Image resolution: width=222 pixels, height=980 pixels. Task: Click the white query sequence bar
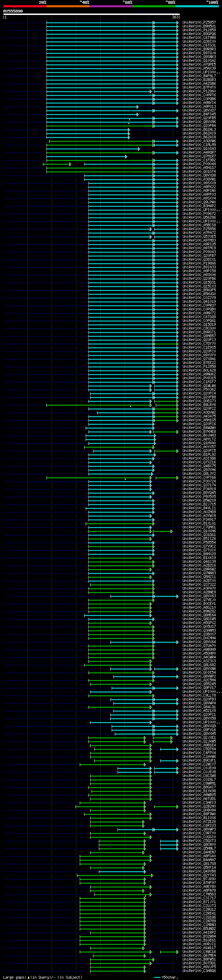click(x=92, y=15)
